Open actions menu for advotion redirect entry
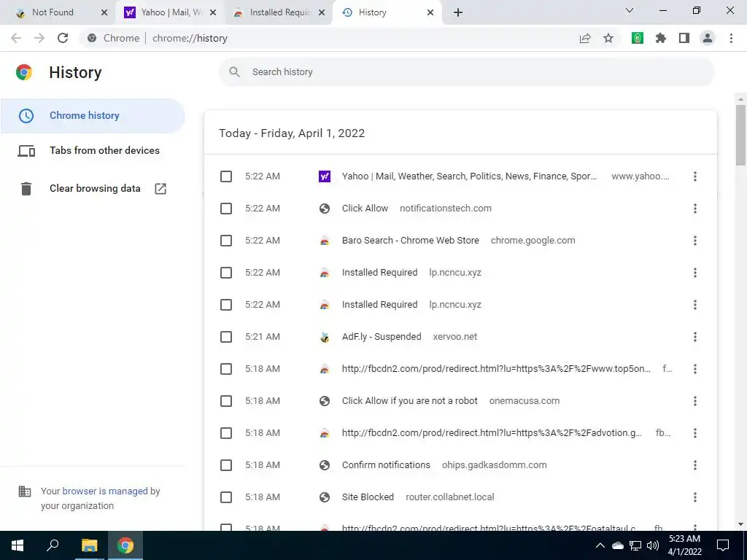This screenshot has height=560, width=747. tap(695, 433)
